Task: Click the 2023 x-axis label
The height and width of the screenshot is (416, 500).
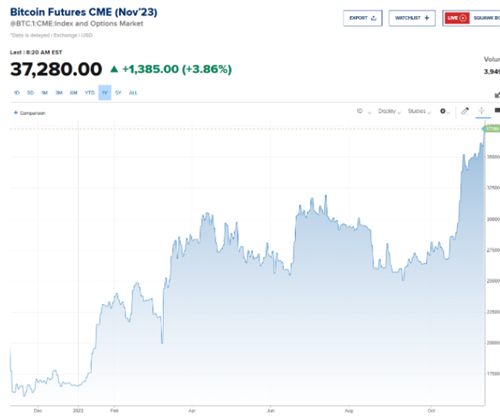Action: pyautogui.click(x=78, y=411)
